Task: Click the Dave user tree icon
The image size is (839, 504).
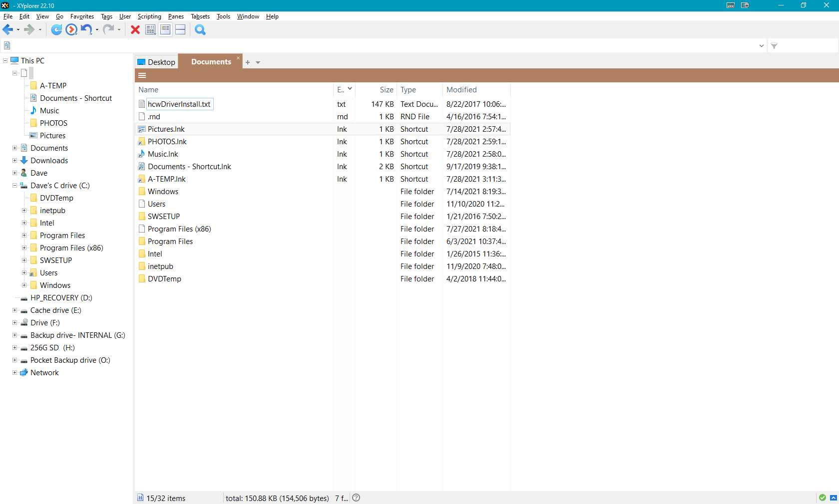Action: coord(23,173)
